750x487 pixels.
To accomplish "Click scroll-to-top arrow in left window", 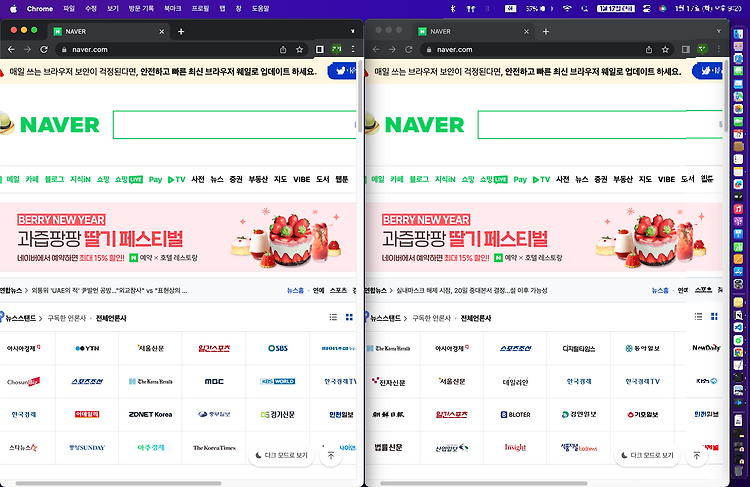I will click(331, 455).
